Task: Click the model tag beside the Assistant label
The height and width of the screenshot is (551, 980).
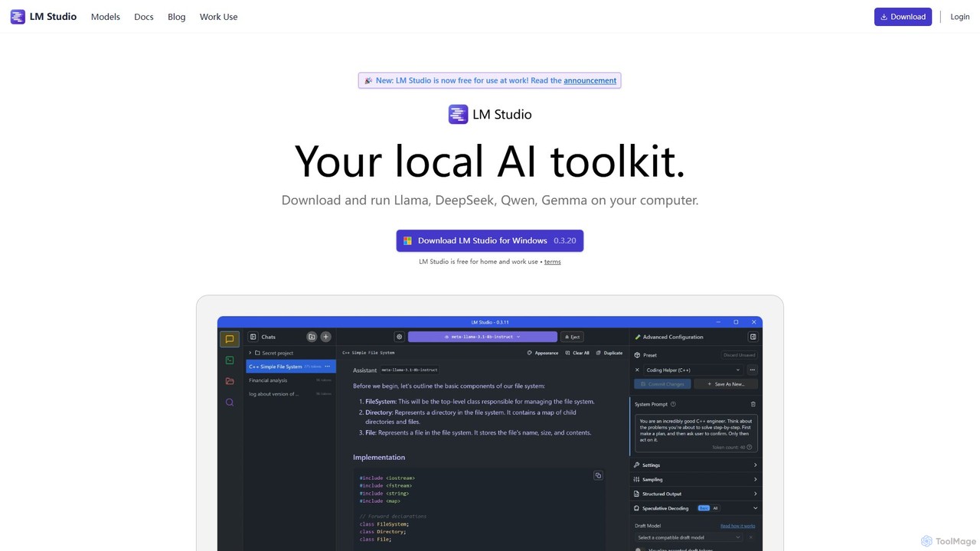Action: tap(410, 370)
